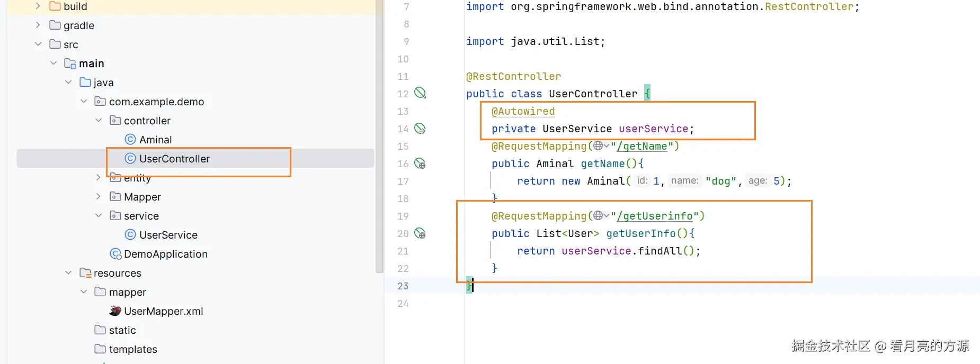
Task: Click line number 23 in the gutter
Action: pos(403,286)
